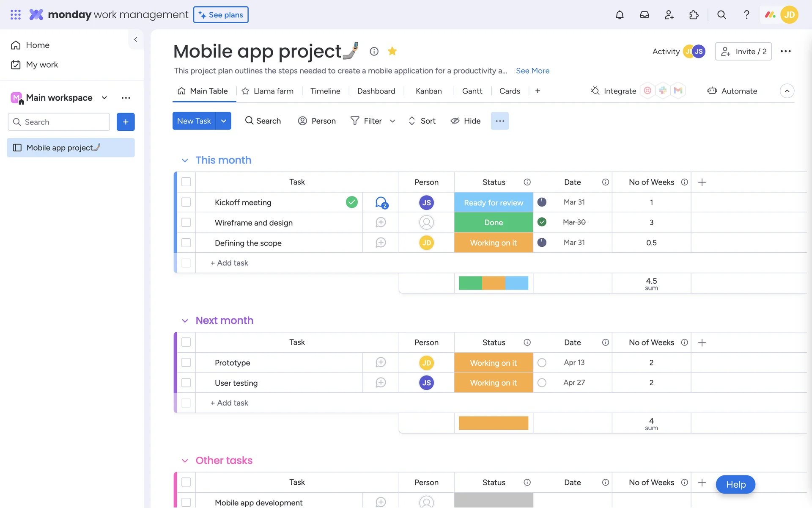Star the Mobile app project board
Viewport: 812px width, 508px height.
[x=392, y=51]
